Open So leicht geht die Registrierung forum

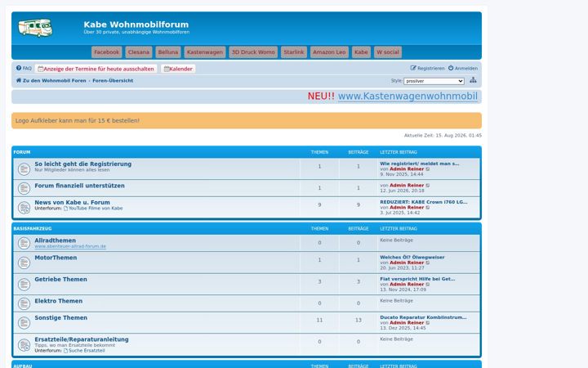(82, 164)
